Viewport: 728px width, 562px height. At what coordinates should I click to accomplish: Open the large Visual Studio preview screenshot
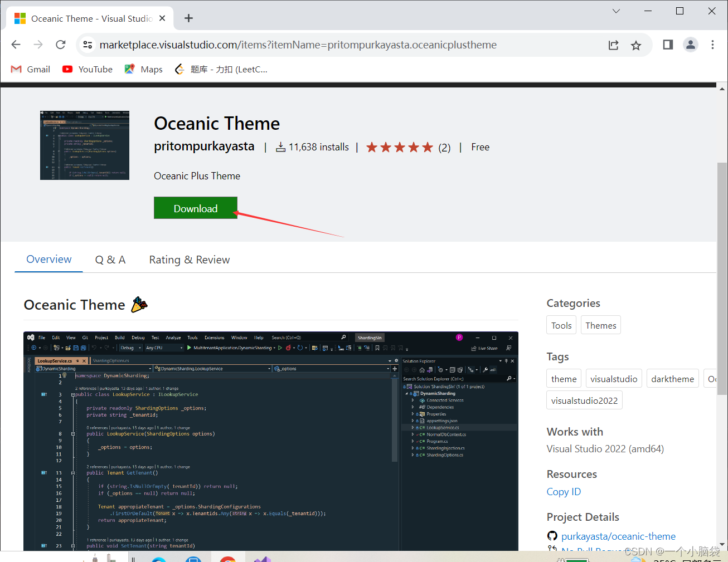271,441
